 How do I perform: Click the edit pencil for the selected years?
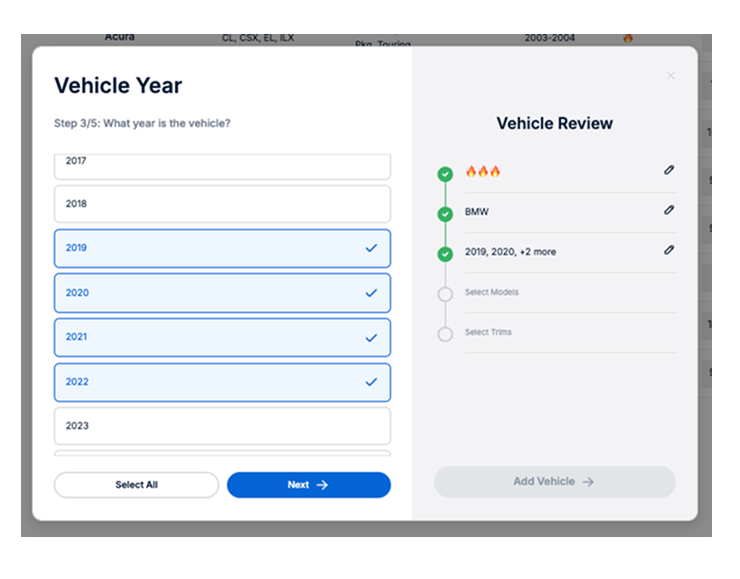tap(669, 250)
